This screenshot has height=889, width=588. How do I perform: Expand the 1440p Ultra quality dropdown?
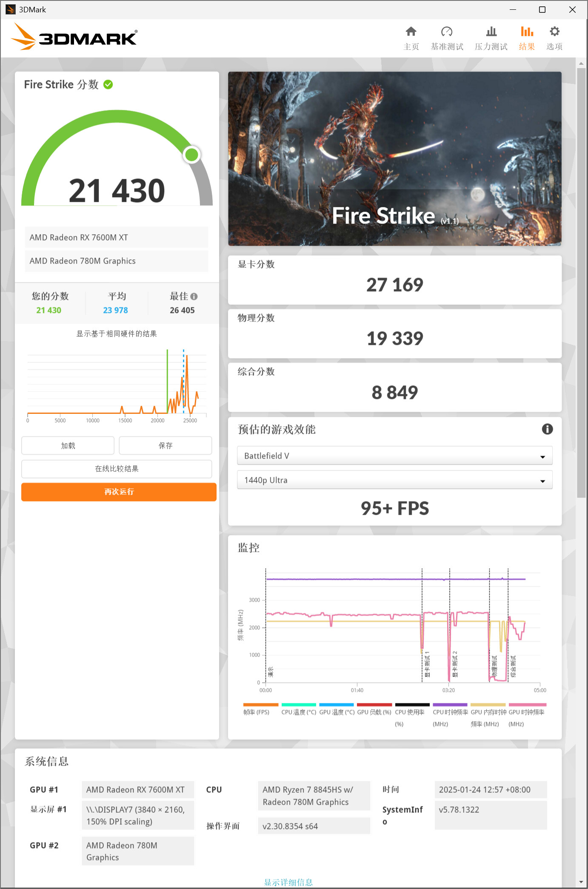[394, 480]
